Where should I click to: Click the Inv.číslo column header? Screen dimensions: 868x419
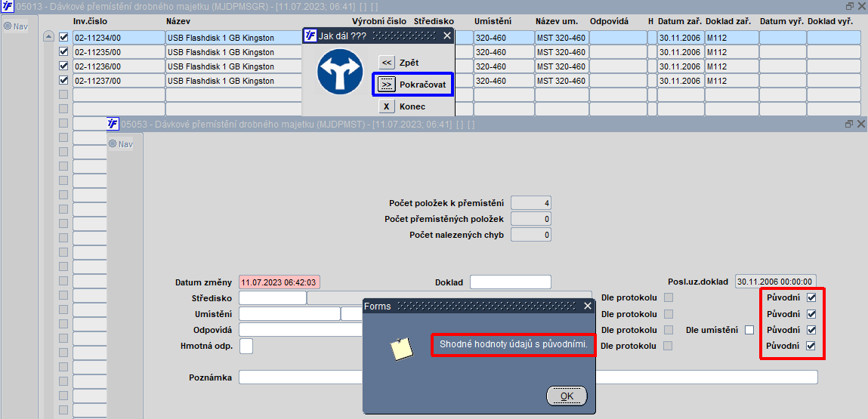coord(90,21)
